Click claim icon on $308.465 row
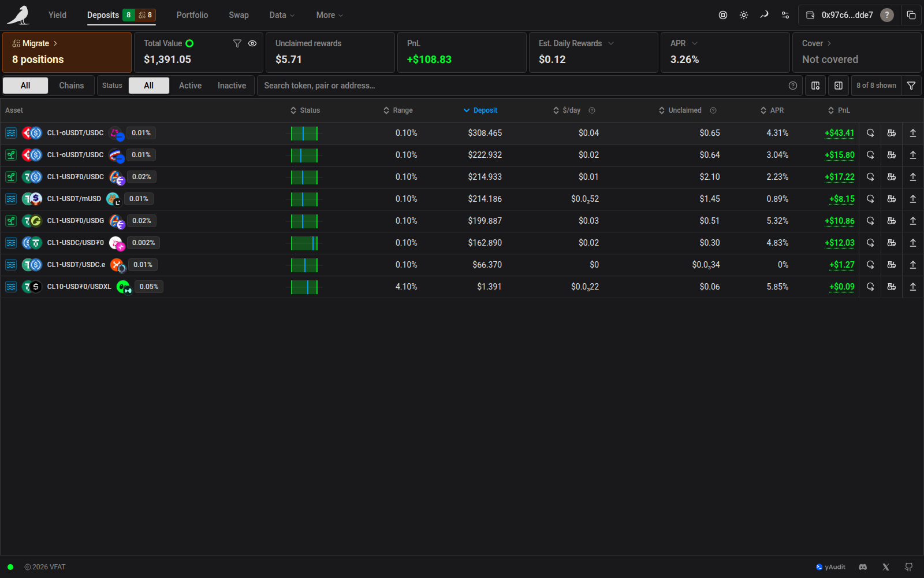Image resolution: width=924 pixels, height=578 pixels. (892, 133)
